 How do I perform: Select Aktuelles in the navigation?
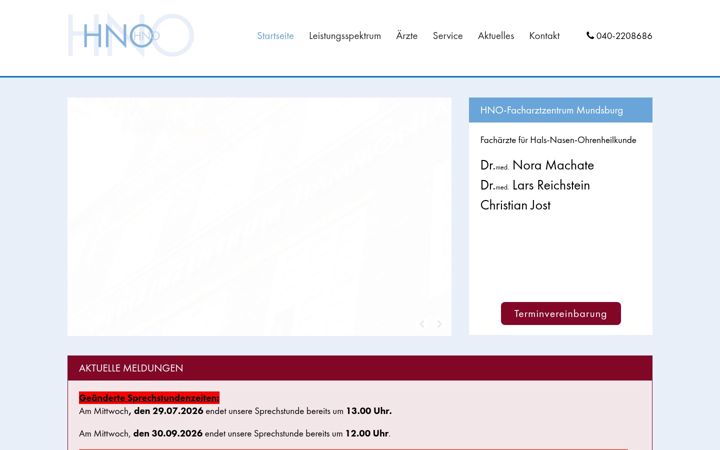pos(496,36)
